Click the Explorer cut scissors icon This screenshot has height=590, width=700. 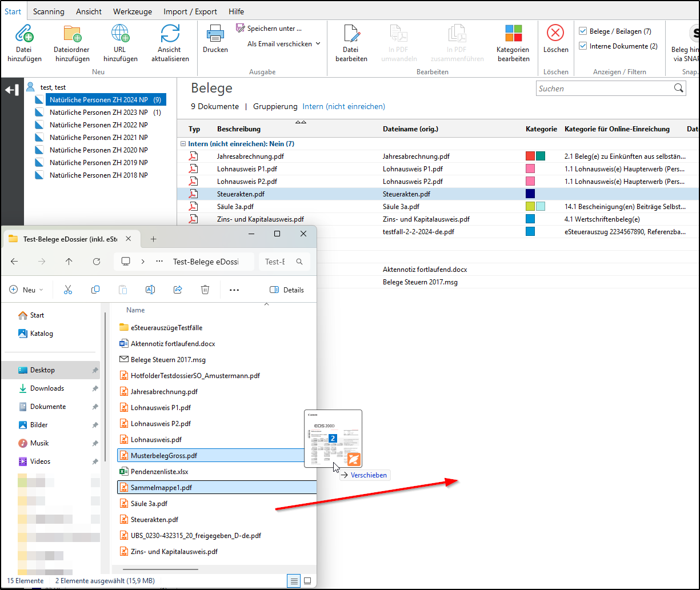point(68,290)
